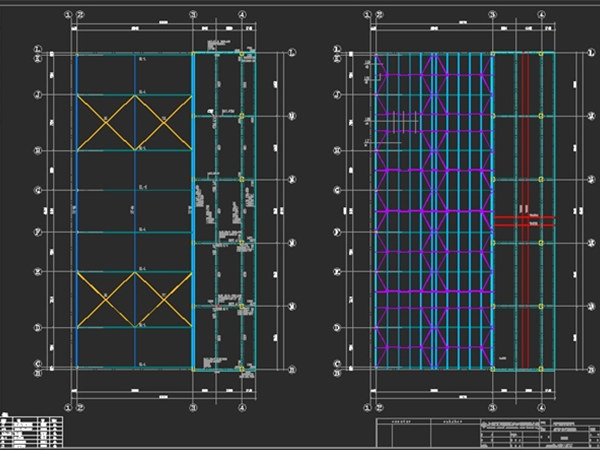Pick the top grid bubble 4 above left plan
The width and height of the screenshot is (600, 450).
tap(243, 15)
